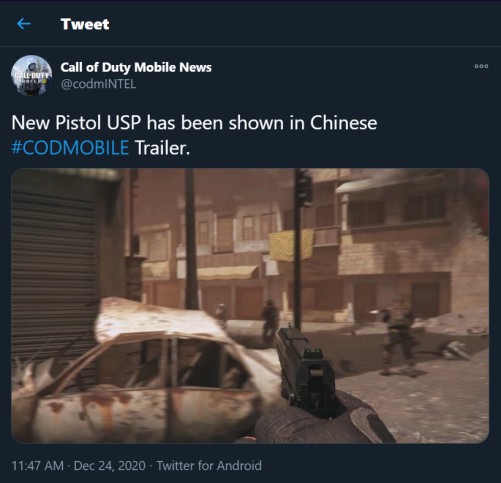Click the word 'Chinese' in the tweet
This screenshot has height=483, width=501.
[343, 123]
